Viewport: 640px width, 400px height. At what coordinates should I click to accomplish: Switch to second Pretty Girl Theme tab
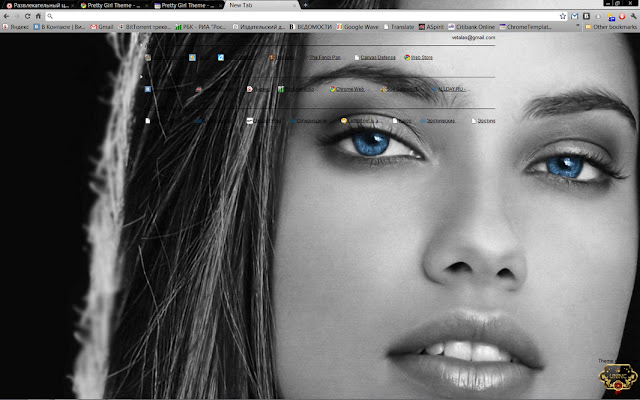click(x=187, y=6)
